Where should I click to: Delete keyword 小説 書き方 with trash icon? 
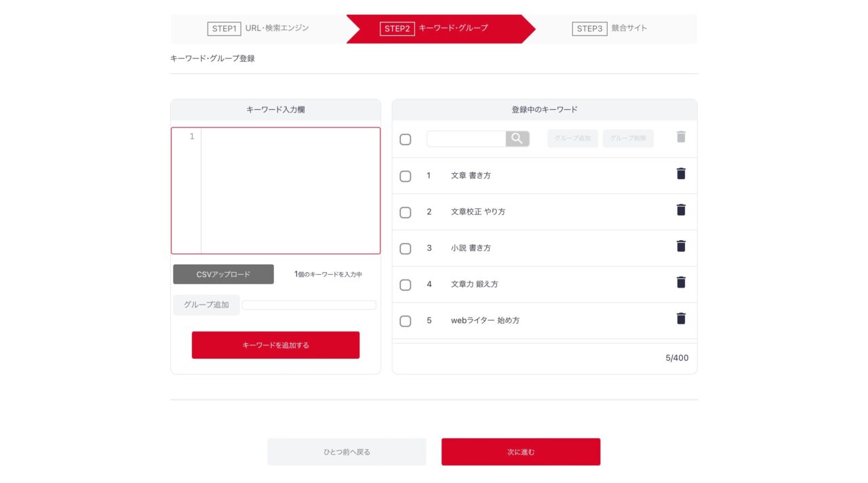coord(681,246)
